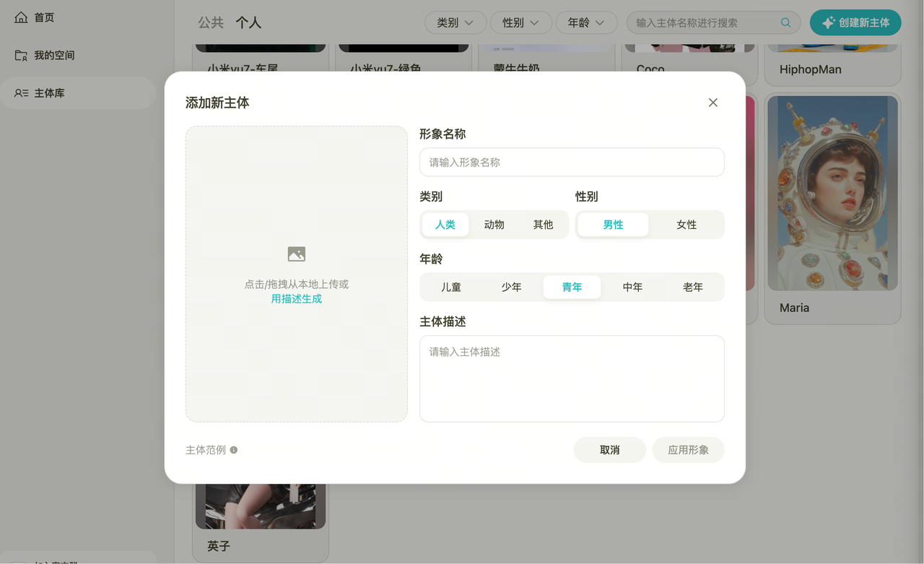Select 女性 gender option

[x=687, y=225]
